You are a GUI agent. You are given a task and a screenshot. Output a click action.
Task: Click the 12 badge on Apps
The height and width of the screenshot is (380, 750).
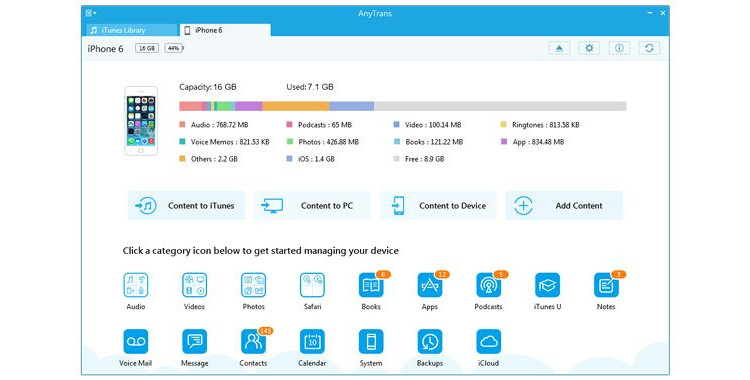442,274
